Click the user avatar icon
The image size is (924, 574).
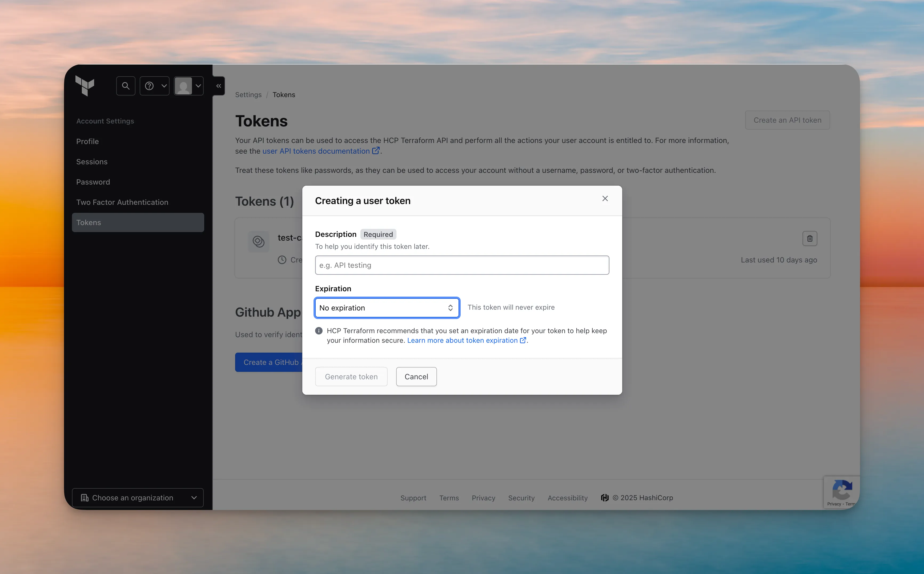pyautogui.click(x=184, y=86)
